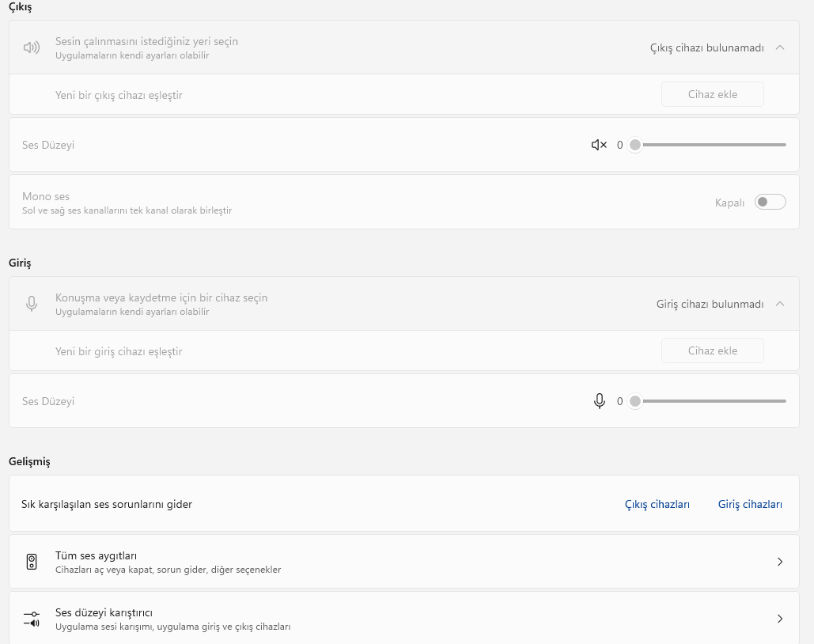The width and height of the screenshot is (814, 644).
Task: Open the Giriş cihazları troubleshooter link
Action: coord(750,504)
